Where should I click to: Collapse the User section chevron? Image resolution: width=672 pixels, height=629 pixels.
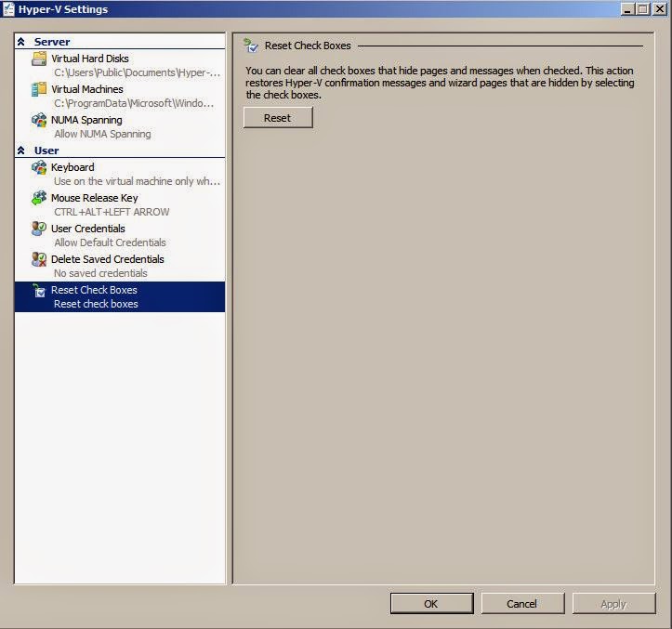click(21, 151)
